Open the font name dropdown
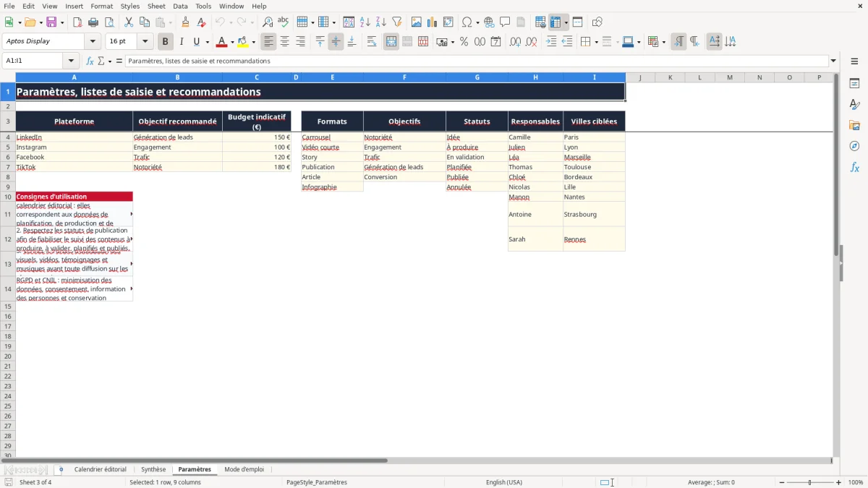 (93, 41)
